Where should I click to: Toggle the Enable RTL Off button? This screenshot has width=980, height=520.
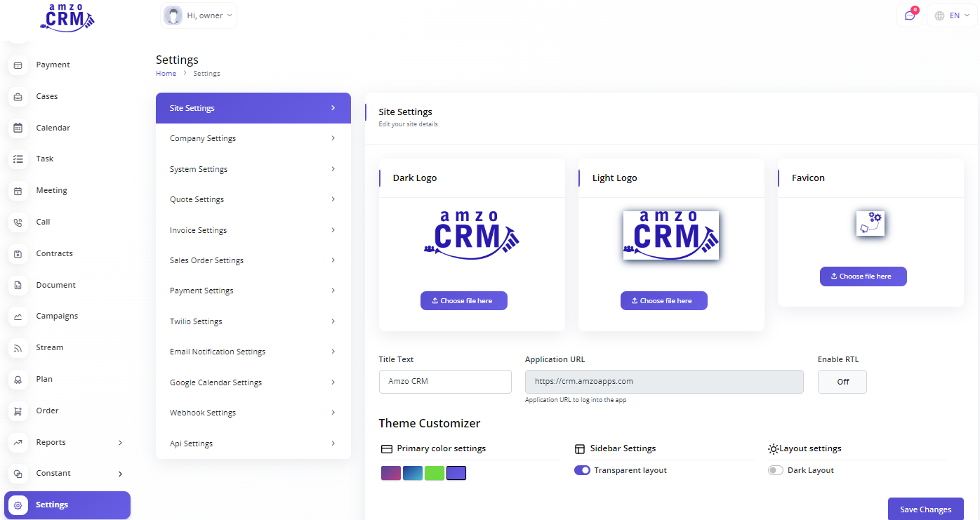pyautogui.click(x=842, y=382)
